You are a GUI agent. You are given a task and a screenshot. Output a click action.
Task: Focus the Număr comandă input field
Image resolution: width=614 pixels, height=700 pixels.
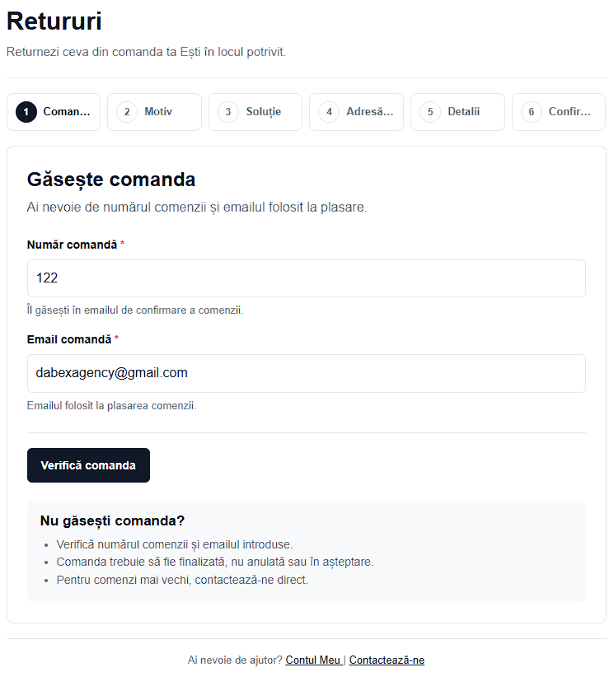307,278
